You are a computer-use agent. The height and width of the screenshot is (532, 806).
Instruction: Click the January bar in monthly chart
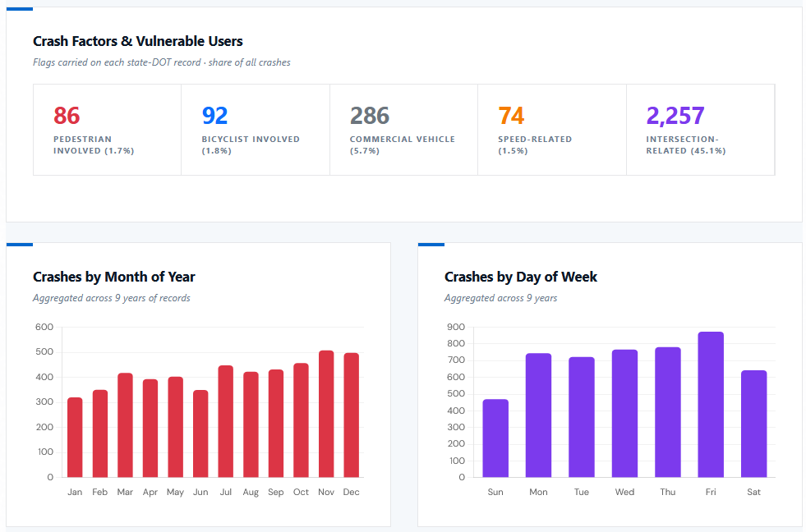75,438
